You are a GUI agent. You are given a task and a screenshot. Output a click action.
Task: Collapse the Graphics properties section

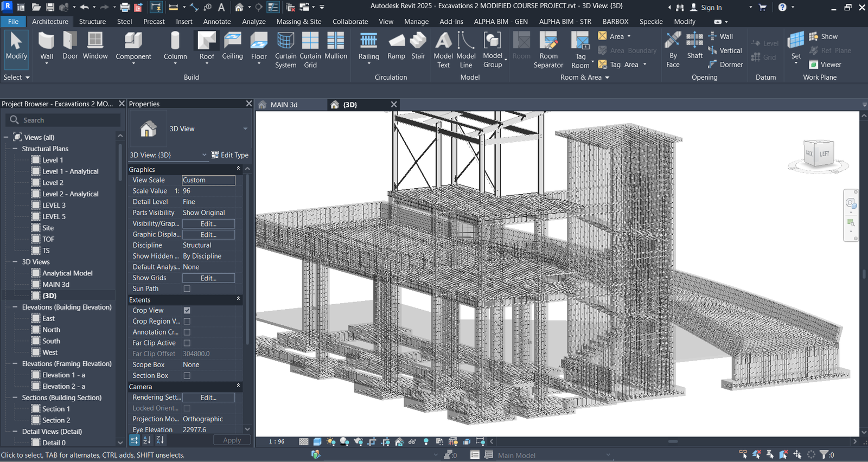(238, 169)
